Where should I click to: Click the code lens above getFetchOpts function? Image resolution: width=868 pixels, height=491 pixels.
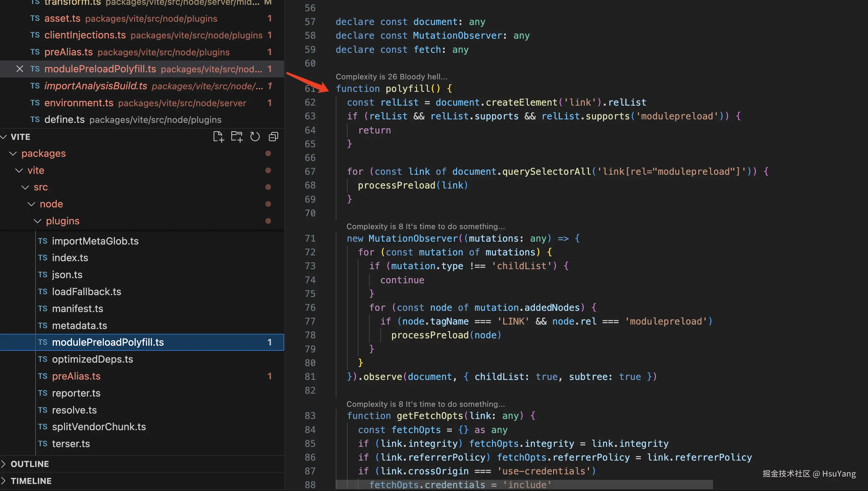click(x=425, y=404)
